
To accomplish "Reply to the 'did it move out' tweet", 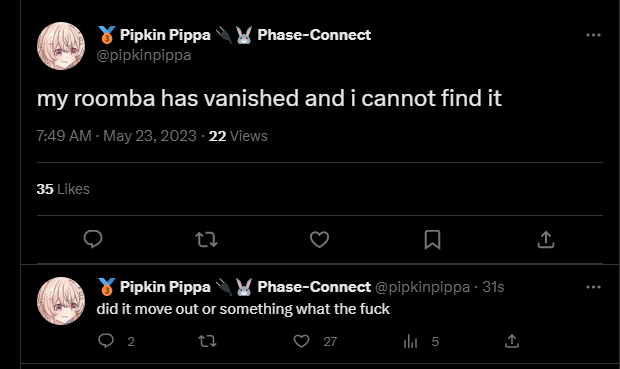I will click(106, 341).
